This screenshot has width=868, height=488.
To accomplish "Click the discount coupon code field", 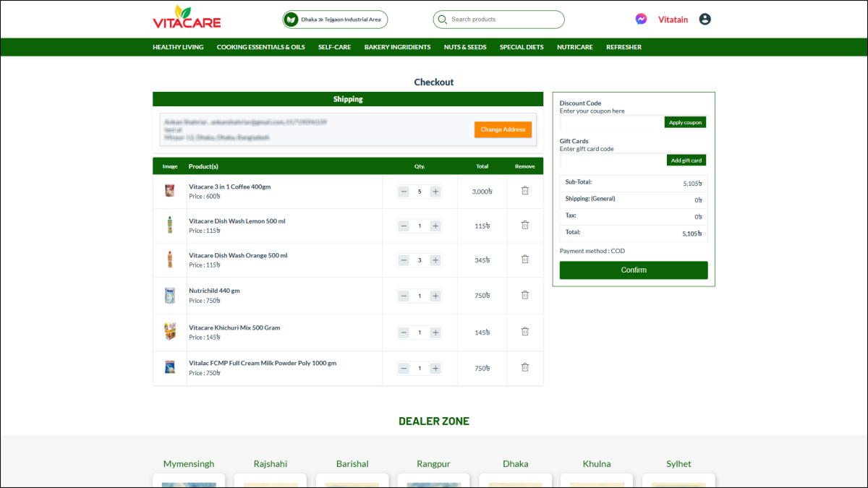I will [x=612, y=122].
